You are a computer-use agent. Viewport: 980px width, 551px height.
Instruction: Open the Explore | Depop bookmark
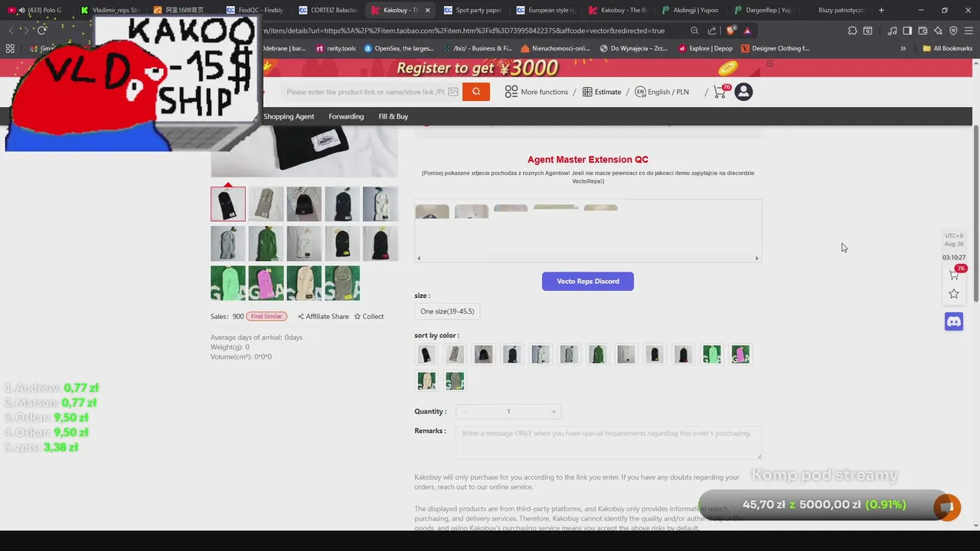coord(705,48)
